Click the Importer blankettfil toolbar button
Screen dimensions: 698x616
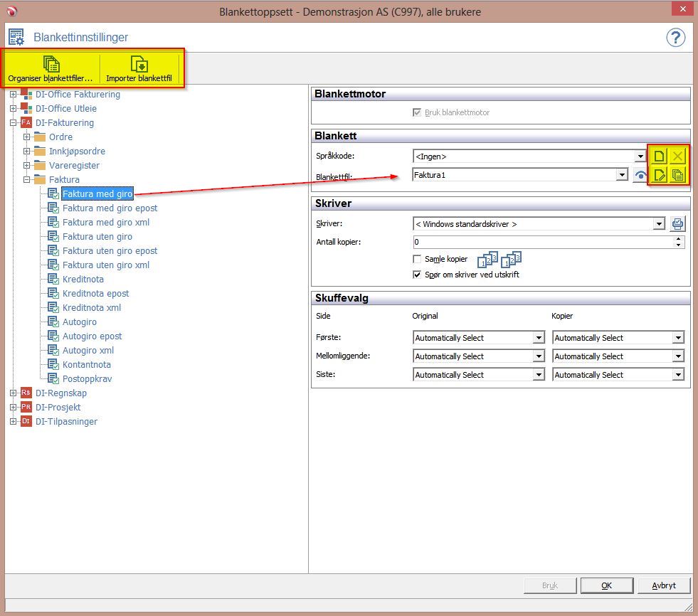tap(139, 68)
